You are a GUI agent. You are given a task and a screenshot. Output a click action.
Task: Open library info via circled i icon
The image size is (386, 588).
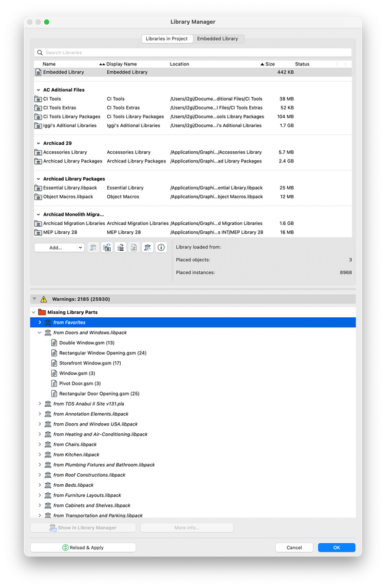(161, 247)
